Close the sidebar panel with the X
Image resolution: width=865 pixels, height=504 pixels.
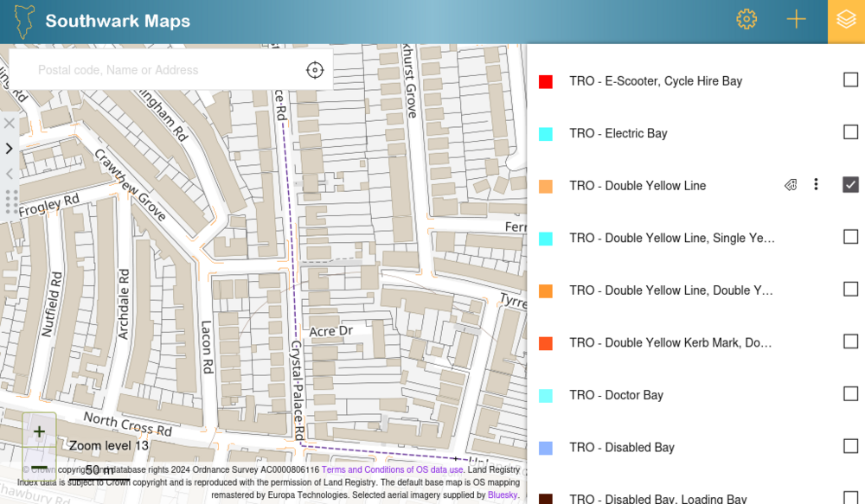[10, 123]
